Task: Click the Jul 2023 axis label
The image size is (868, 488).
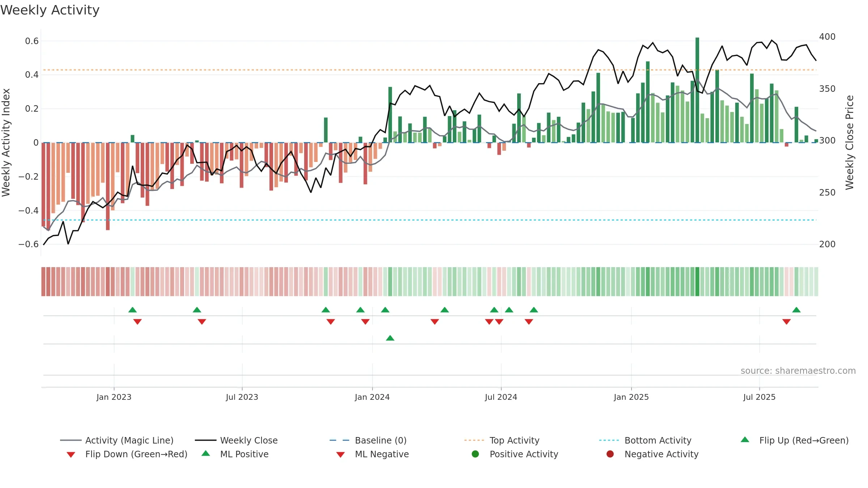Action: click(242, 397)
